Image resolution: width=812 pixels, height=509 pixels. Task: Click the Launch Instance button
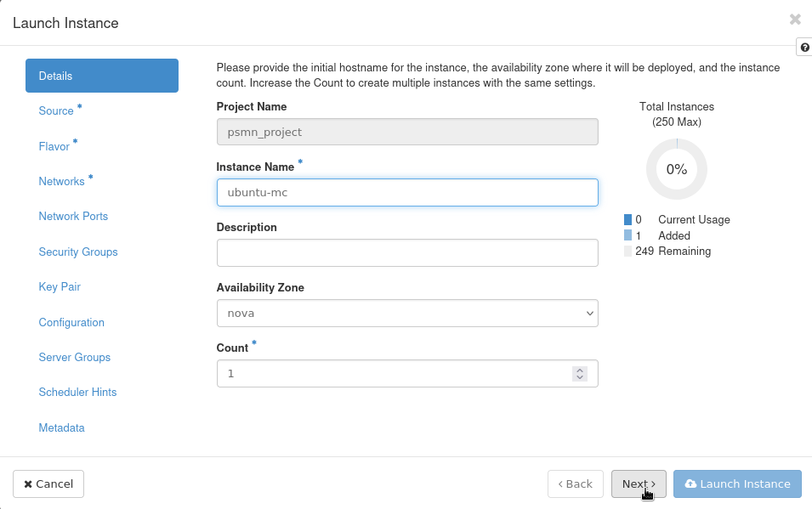tap(737, 484)
